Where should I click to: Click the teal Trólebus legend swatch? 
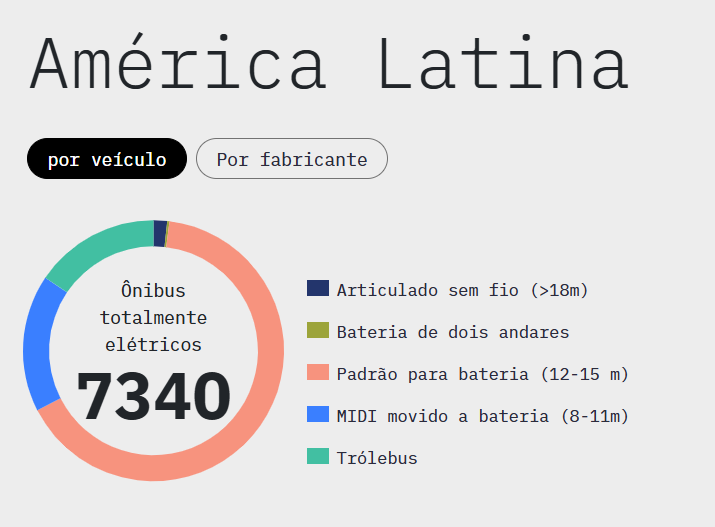(x=318, y=457)
